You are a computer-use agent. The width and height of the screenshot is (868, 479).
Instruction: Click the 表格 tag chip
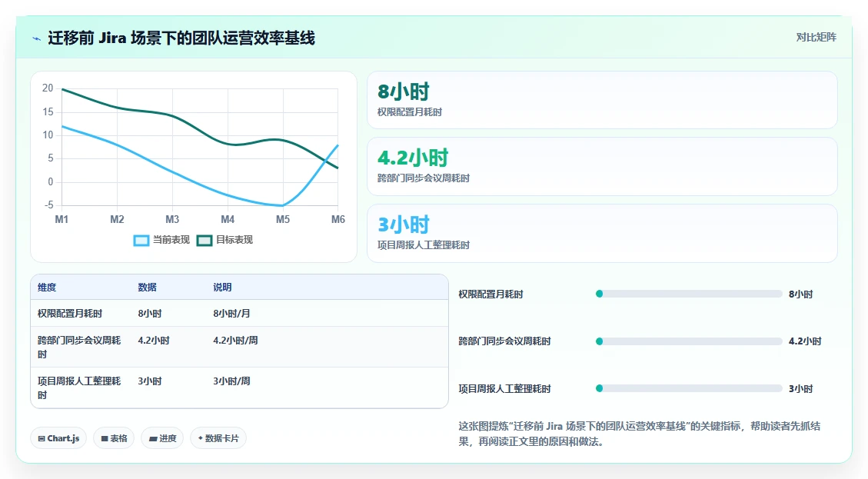(114, 438)
